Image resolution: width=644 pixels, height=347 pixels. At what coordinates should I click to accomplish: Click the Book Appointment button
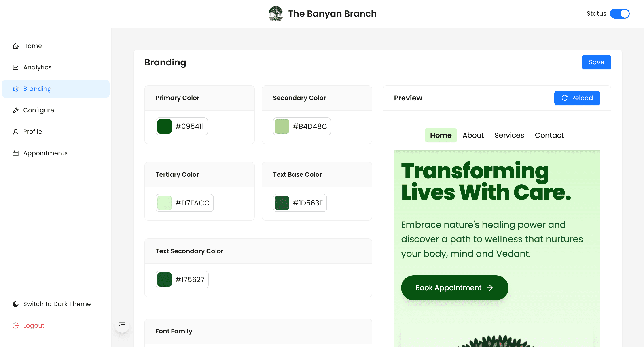coord(455,288)
